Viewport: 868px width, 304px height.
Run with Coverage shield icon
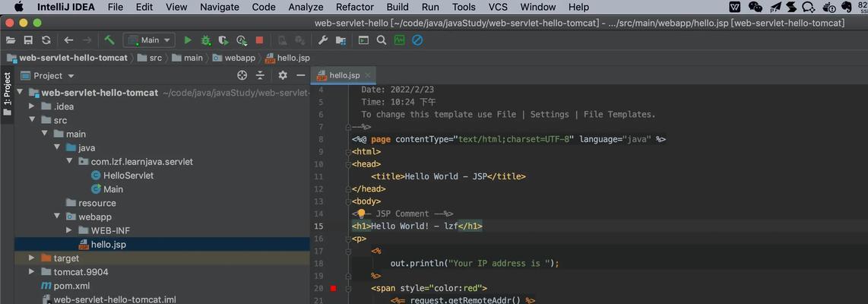tap(223, 40)
